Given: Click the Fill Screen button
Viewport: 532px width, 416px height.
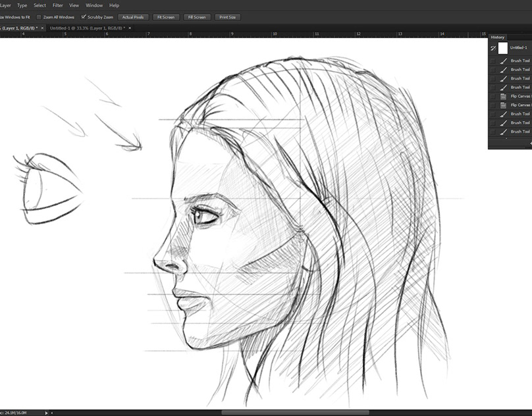Looking at the screenshot, I should (197, 17).
